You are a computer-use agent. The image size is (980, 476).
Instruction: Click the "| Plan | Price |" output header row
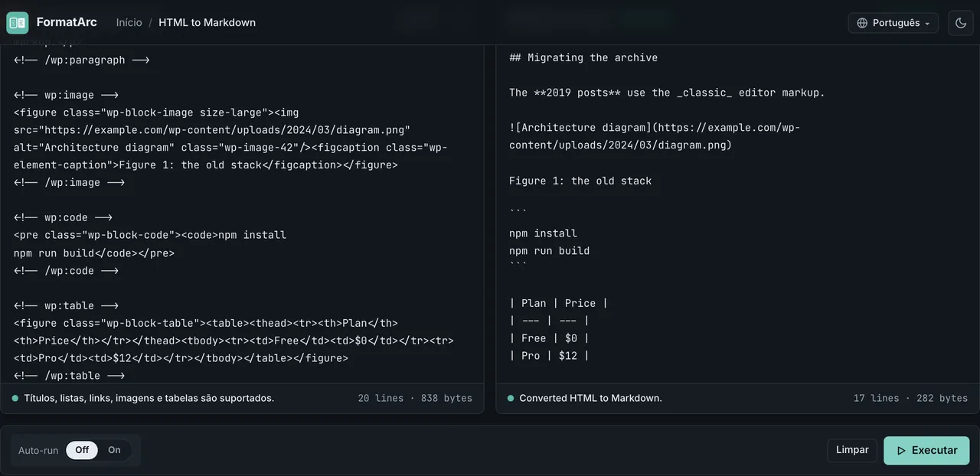tap(558, 303)
